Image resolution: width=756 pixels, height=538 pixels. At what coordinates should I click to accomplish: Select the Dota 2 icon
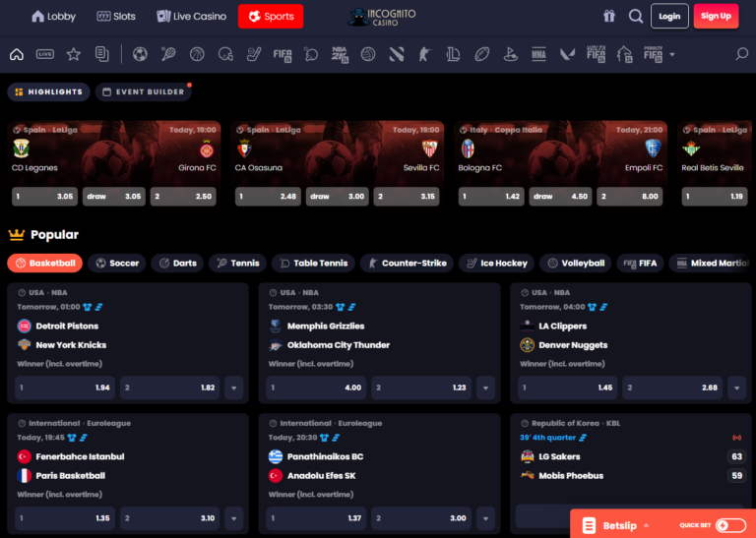[x=397, y=54]
